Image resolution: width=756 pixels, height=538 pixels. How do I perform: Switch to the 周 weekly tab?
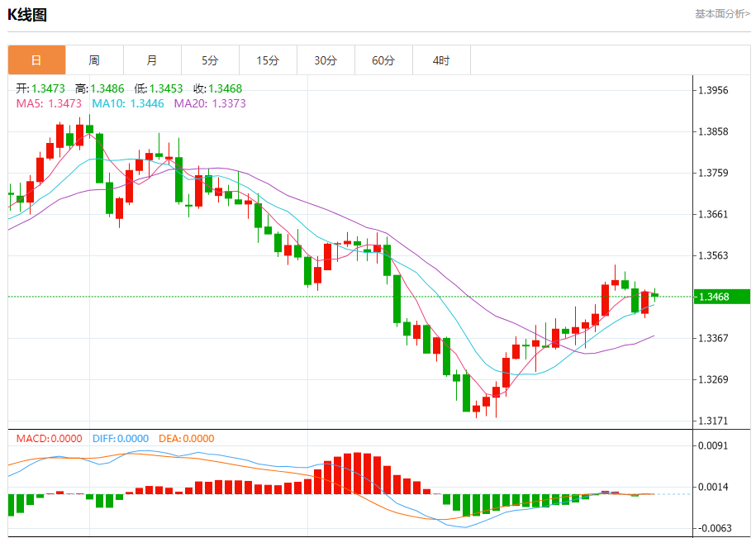pos(94,60)
